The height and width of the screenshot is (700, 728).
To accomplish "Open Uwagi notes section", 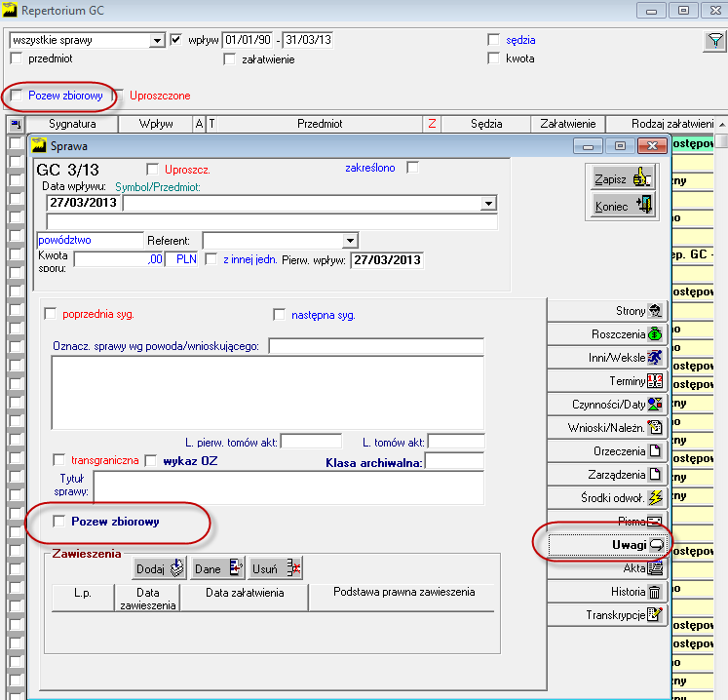I will (607, 545).
